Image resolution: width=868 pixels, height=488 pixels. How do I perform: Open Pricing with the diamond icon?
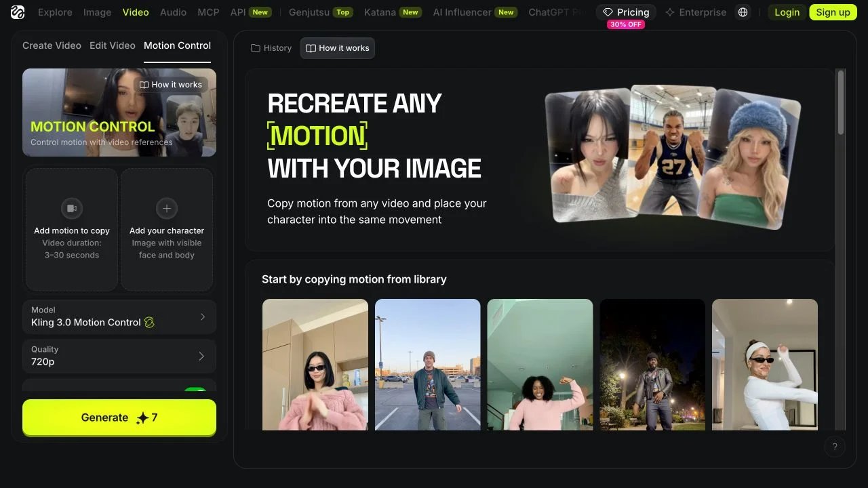click(626, 12)
